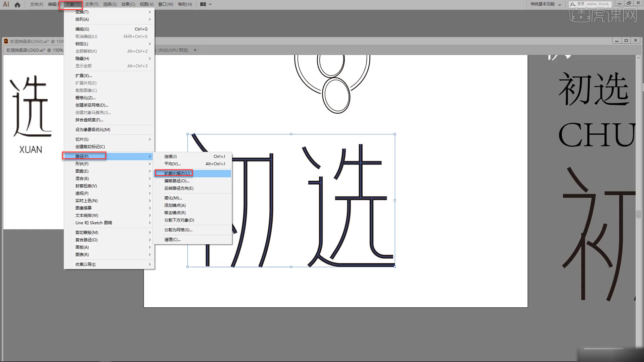
Task: Select 窗口 window menu item
Action: pos(164,4)
